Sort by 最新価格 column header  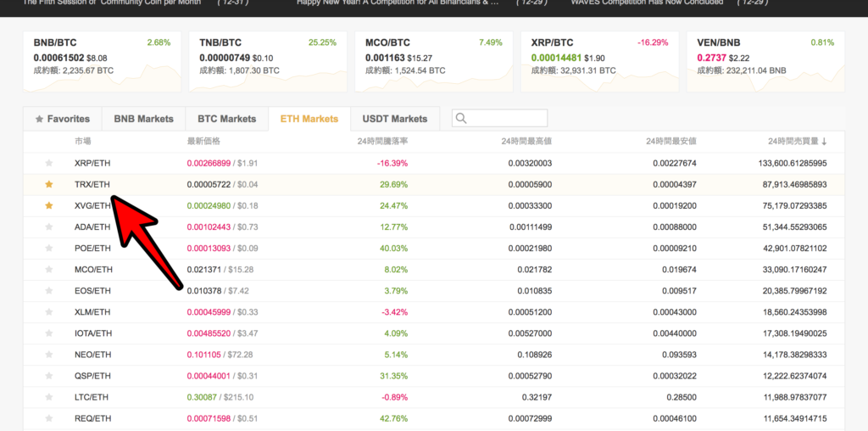203,142
